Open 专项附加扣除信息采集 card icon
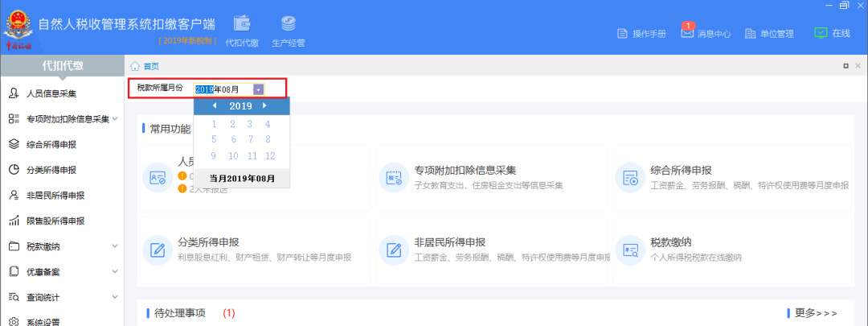The height and width of the screenshot is (326, 868). (x=394, y=177)
